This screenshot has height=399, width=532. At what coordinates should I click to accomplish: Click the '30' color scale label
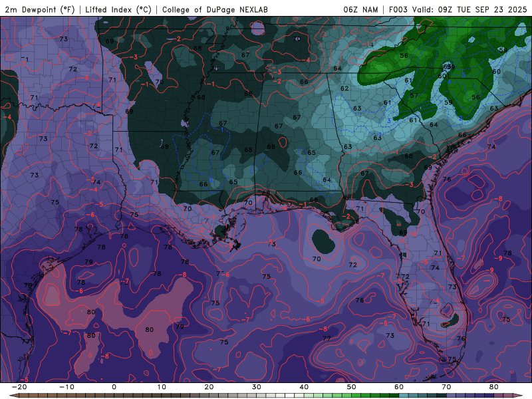click(257, 387)
